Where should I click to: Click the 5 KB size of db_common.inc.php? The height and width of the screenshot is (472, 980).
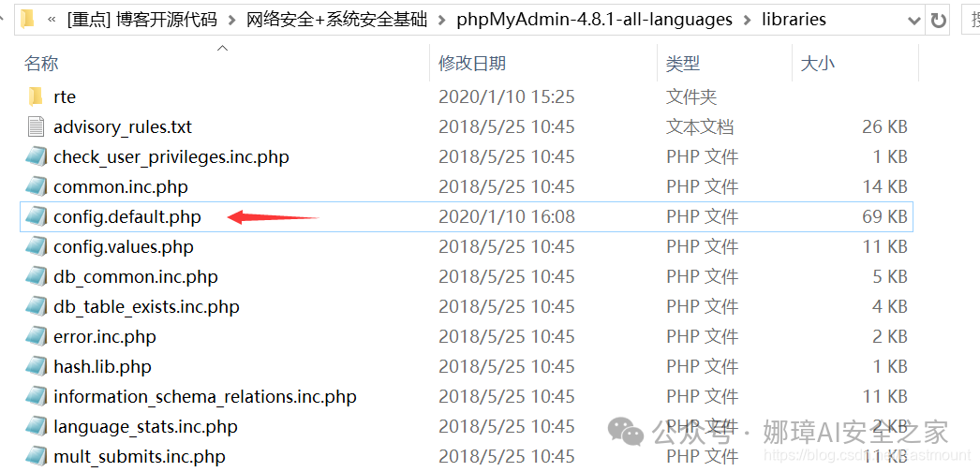tap(889, 276)
